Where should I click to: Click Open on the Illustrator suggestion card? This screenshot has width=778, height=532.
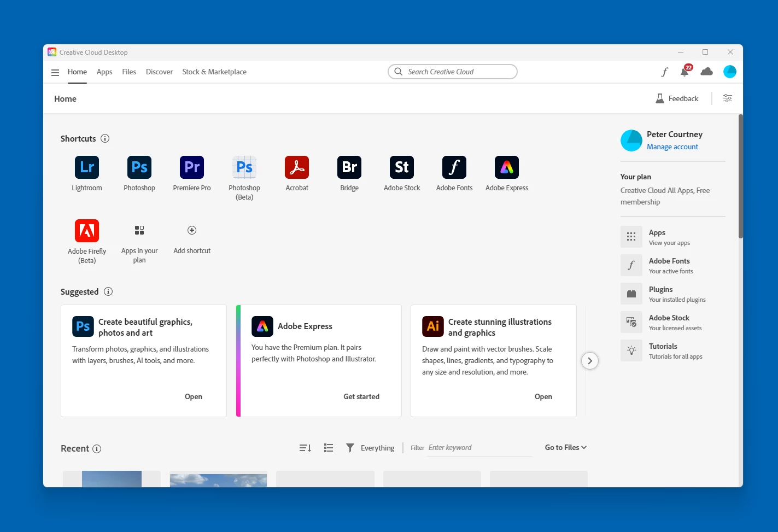click(x=543, y=396)
